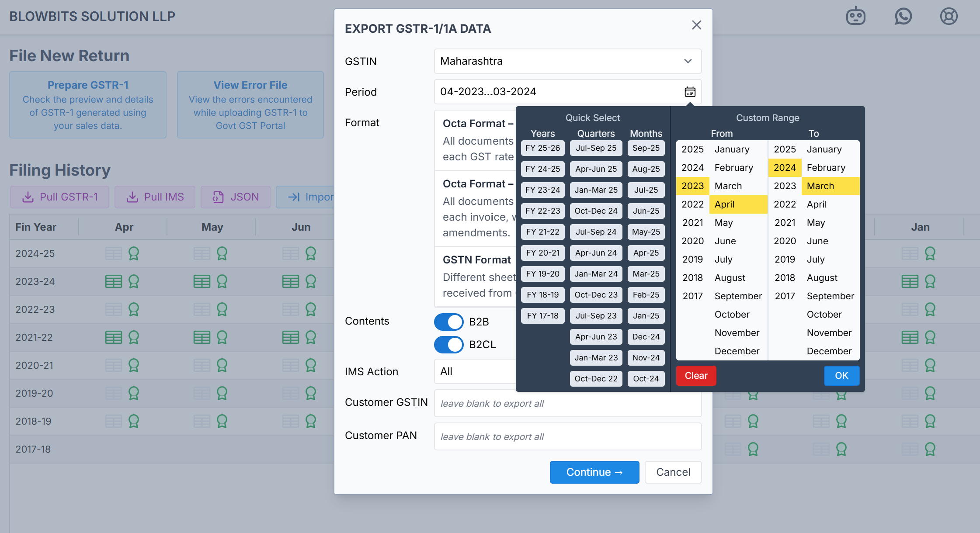Screen dimensions: 980x533
Task: Toggle off the B2B contents switch
Action: tap(448, 322)
